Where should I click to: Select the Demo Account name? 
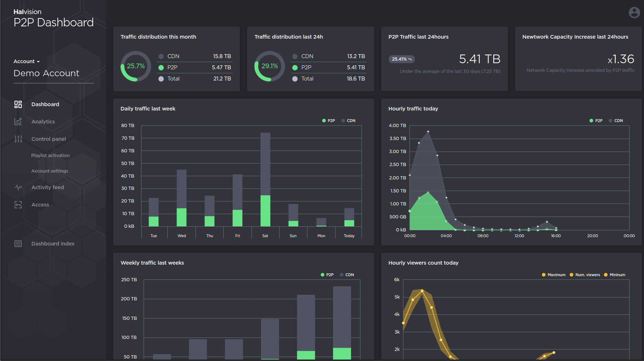pyautogui.click(x=46, y=73)
